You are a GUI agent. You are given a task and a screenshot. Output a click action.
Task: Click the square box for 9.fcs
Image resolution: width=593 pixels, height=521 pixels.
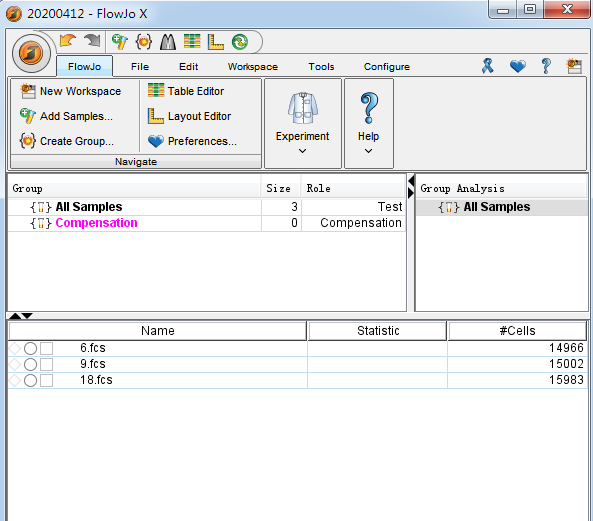[47, 364]
